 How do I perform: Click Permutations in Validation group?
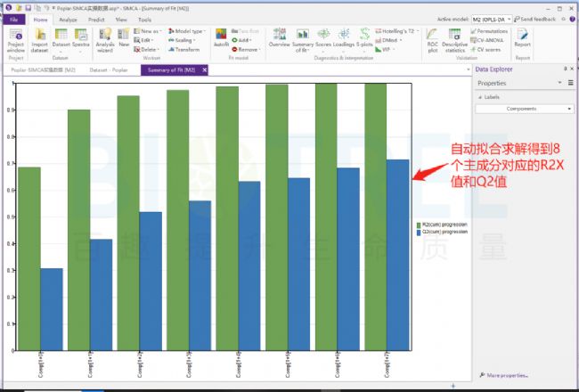coord(489,31)
